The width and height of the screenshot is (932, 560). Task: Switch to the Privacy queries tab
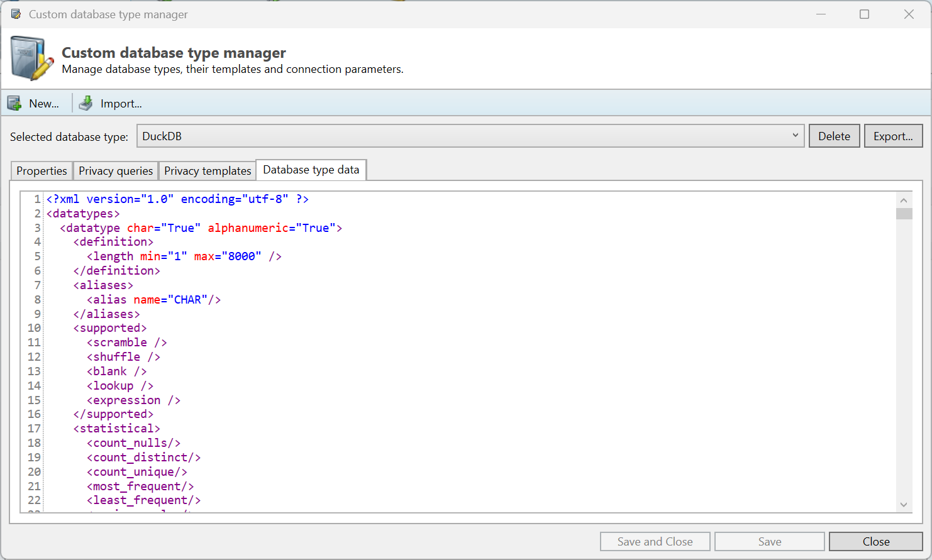point(116,171)
